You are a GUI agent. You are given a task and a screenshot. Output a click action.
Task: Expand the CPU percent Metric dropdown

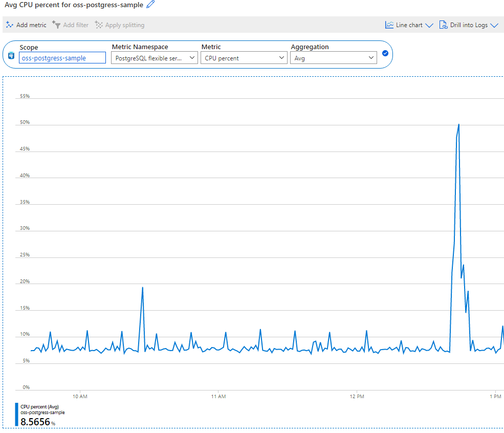coord(243,58)
